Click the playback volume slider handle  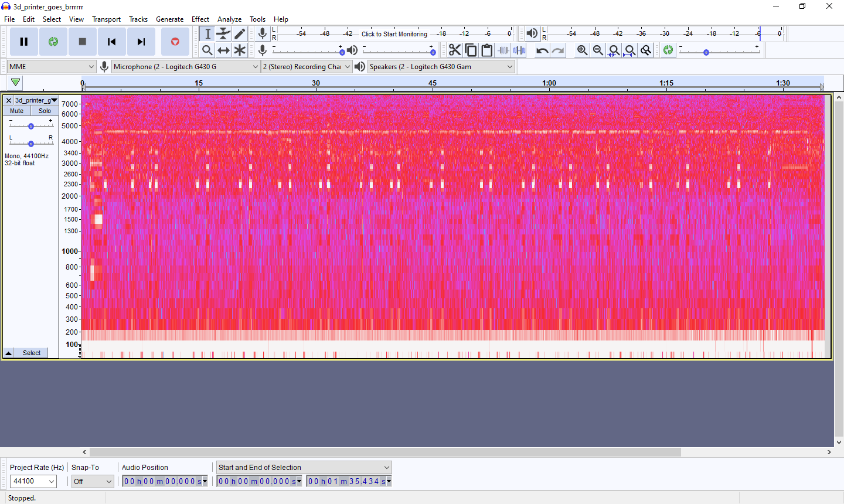433,52
